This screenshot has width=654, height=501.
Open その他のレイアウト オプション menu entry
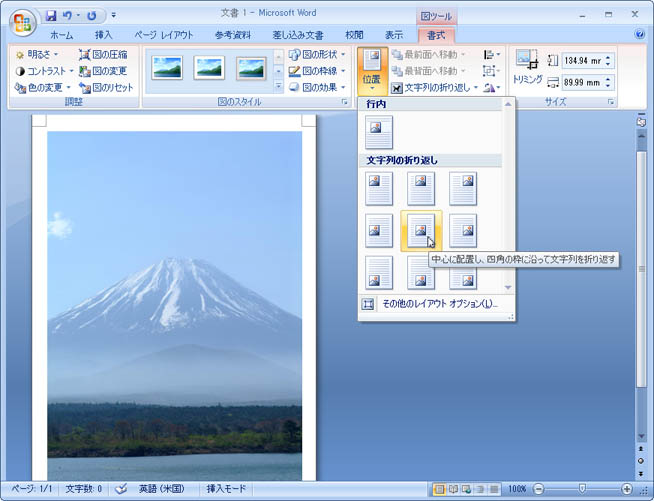pos(437,304)
